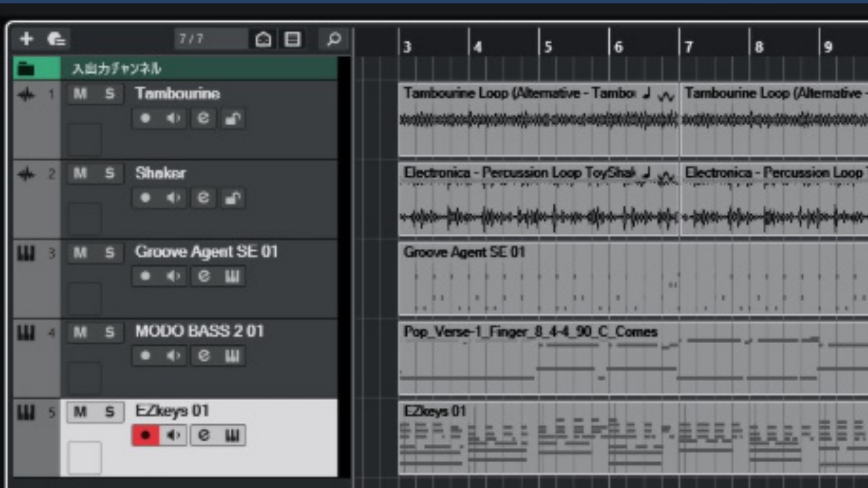Click the Add Track plus icon
868x488 pixels.
pos(26,39)
